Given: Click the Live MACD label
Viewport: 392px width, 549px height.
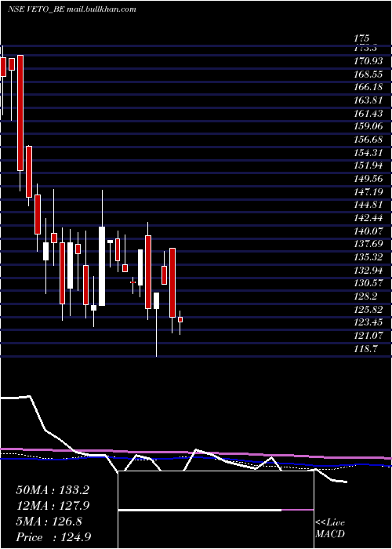Looking at the screenshot, I should coord(330,529).
